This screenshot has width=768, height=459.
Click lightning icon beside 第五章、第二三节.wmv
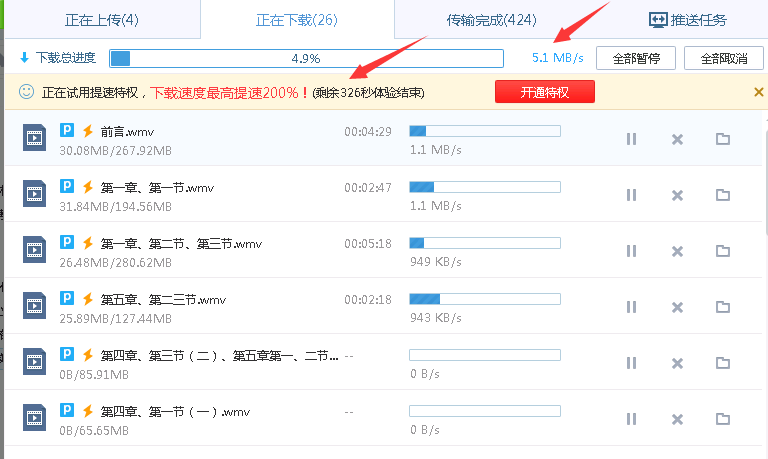pyautogui.click(x=88, y=299)
